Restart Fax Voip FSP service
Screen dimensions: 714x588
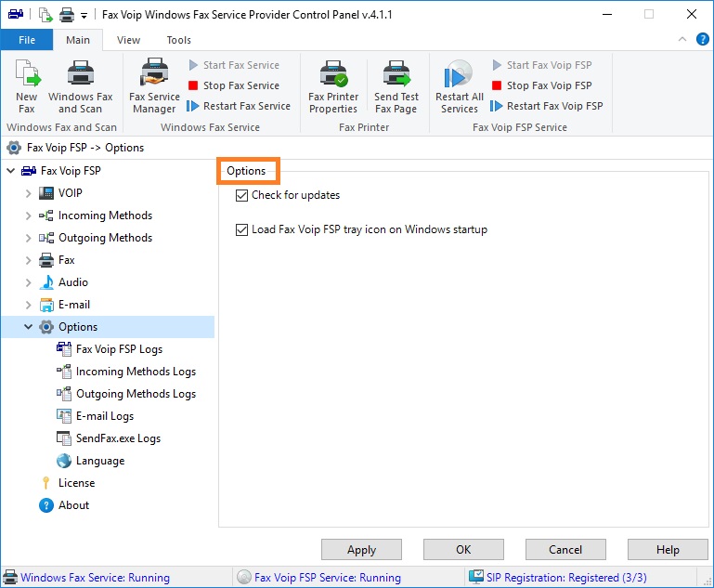point(547,106)
